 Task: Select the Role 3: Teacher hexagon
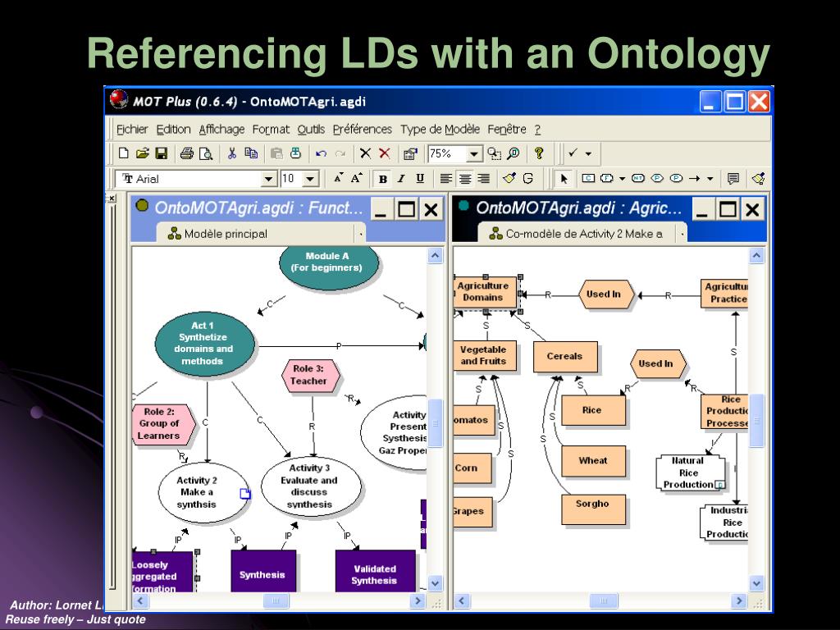310,375
